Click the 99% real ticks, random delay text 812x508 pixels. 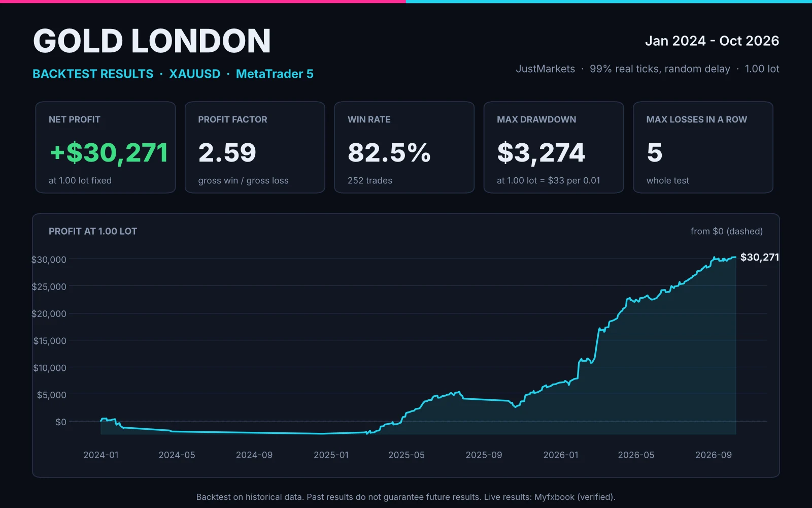coord(660,69)
